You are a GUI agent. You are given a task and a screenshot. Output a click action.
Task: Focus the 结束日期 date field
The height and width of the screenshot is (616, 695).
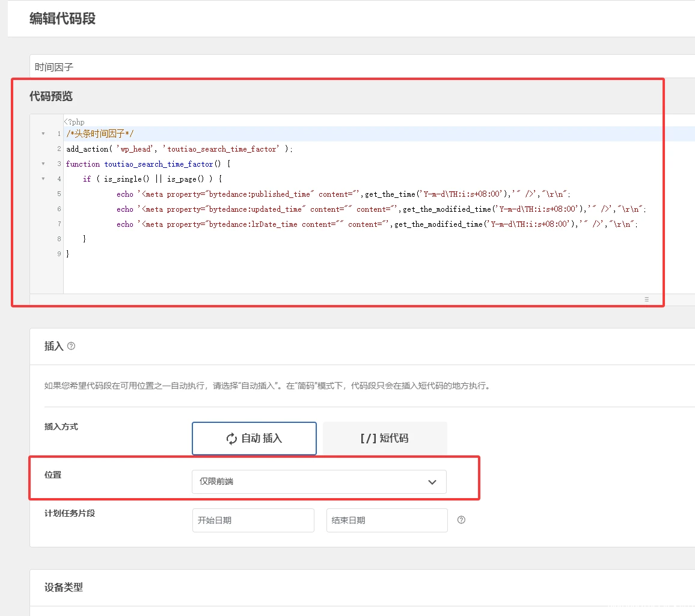(387, 520)
